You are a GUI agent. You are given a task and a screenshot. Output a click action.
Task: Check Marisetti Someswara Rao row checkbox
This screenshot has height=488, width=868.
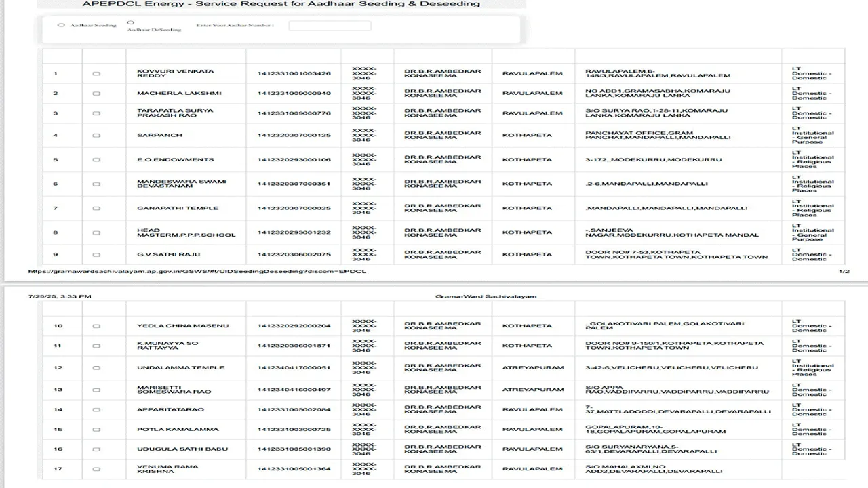pos(96,390)
